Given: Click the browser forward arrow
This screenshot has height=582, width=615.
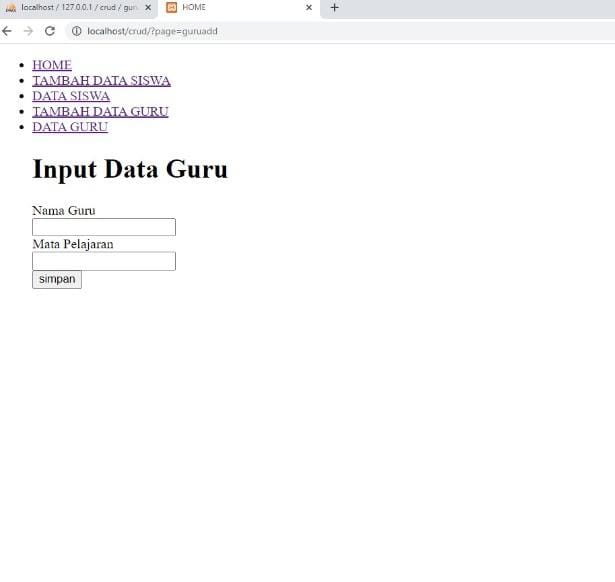Looking at the screenshot, I should click(28, 31).
